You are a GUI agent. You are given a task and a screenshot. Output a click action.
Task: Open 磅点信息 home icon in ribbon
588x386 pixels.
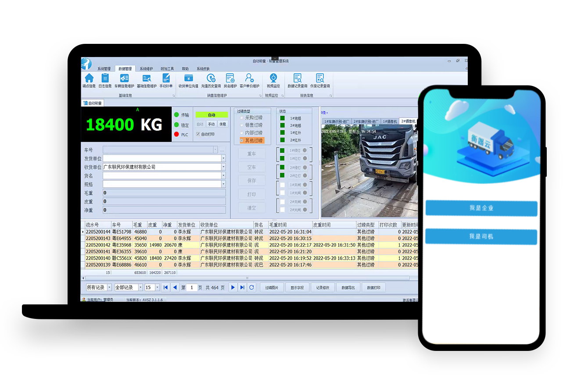click(x=89, y=78)
